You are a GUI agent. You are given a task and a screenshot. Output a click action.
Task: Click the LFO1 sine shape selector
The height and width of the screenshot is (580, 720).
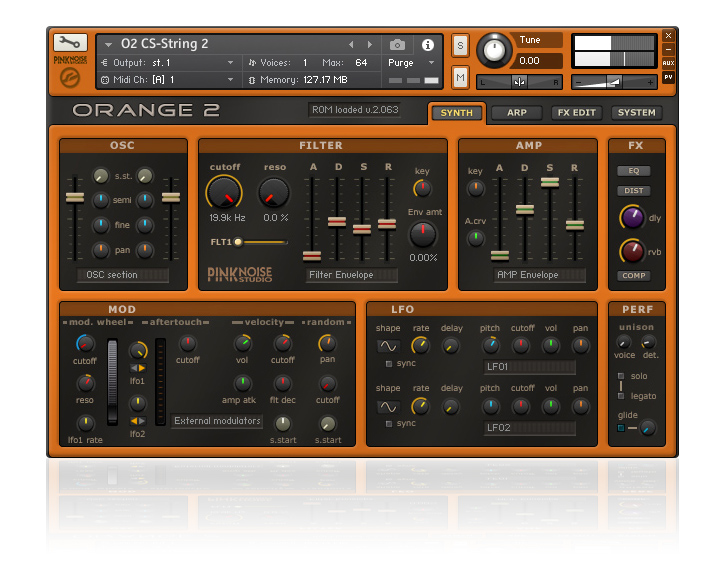[x=388, y=346]
